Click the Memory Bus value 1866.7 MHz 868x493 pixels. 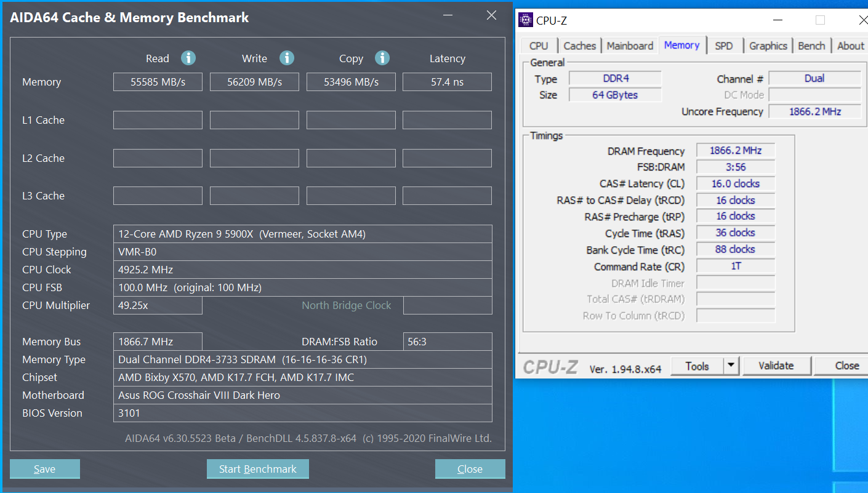[158, 342]
